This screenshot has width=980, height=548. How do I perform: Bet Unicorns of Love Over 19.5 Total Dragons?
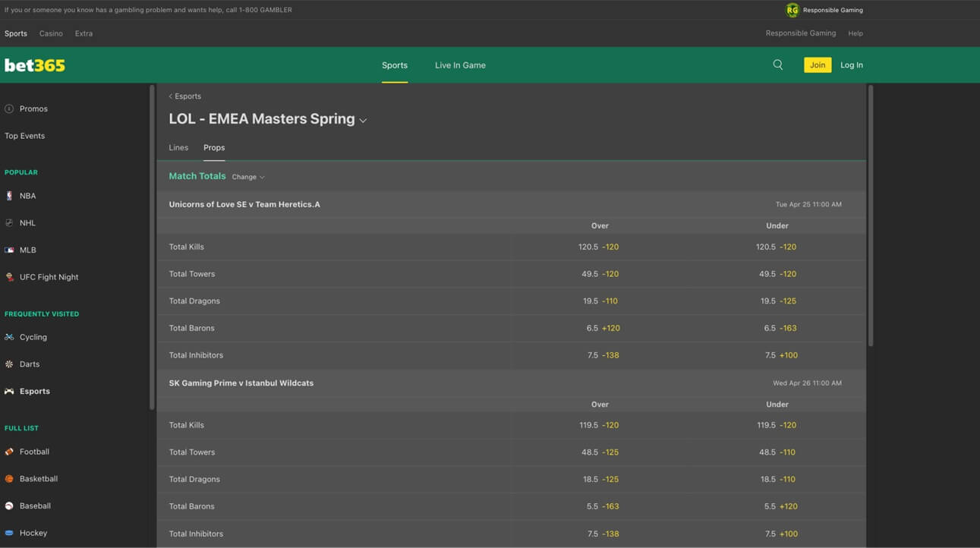(x=600, y=301)
